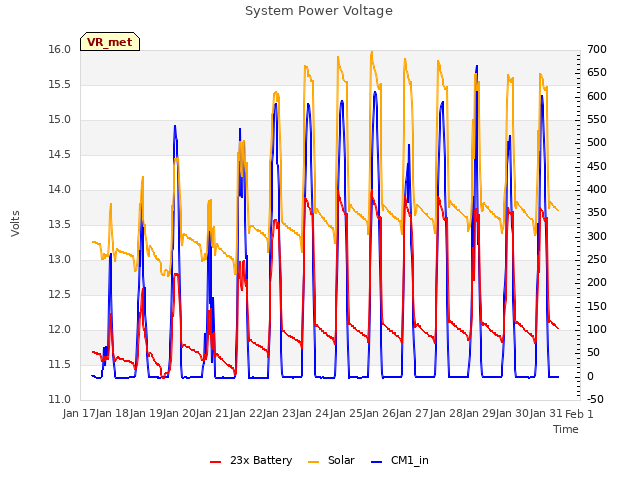Click the Jan 20 x-axis tick label
This screenshot has height=480, width=640.
179,413
